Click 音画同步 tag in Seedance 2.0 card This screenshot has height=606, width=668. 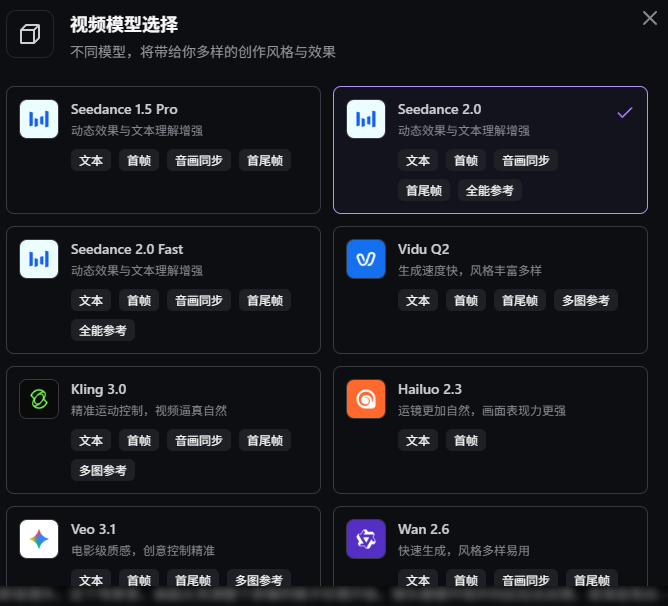coord(526,160)
